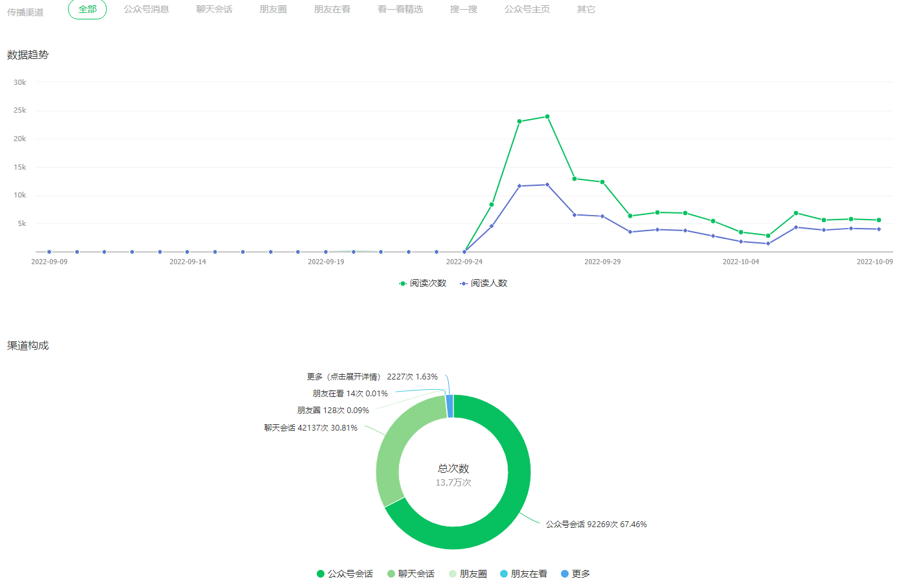Screen dimensions: 899x588
Task: Click the last 阅读次数 point at 2022-10-09
Action: 879,220
